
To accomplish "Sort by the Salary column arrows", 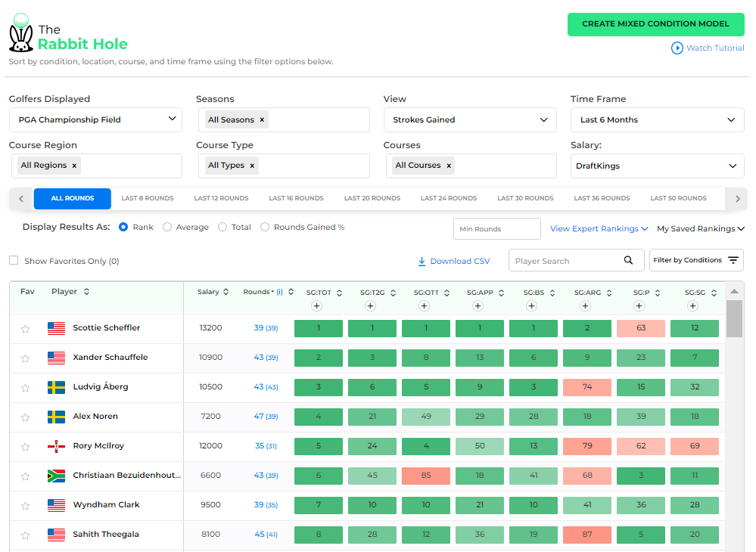I will click(x=226, y=292).
